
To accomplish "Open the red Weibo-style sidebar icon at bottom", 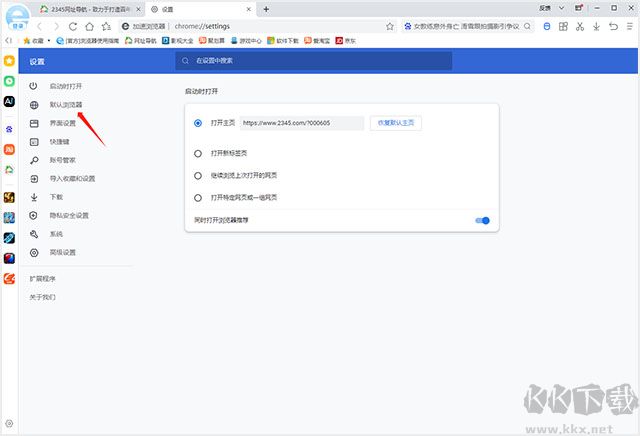I will coord(9,279).
